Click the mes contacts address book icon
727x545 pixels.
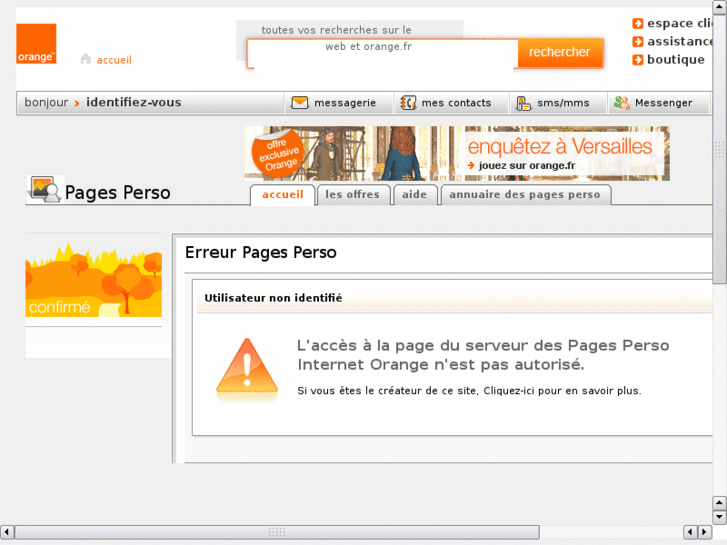click(408, 103)
